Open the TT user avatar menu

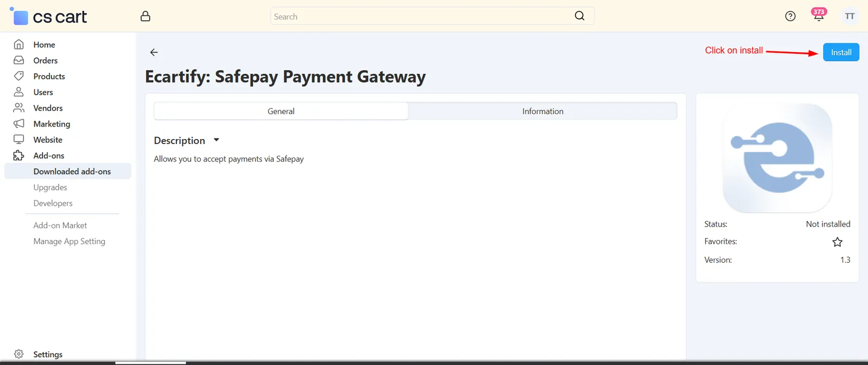tap(850, 16)
